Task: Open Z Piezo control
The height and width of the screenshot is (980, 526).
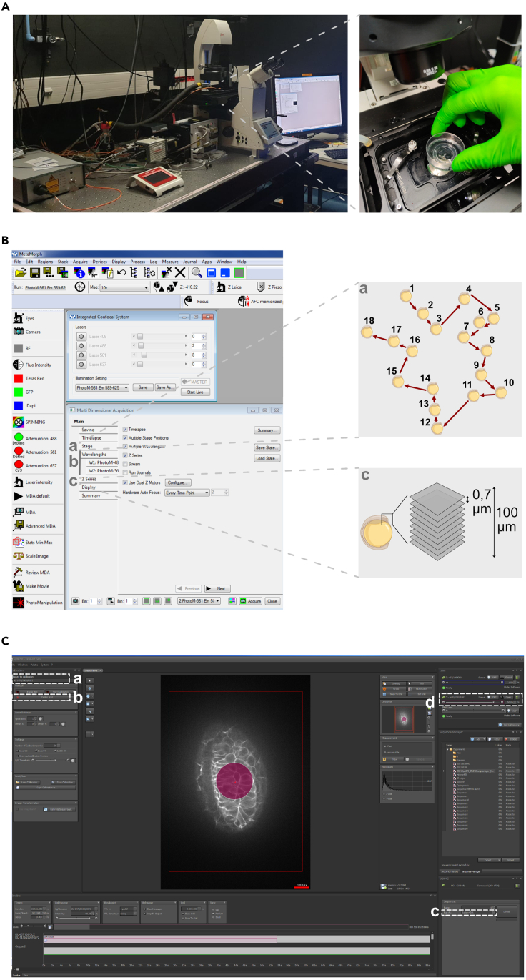Action: pyautogui.click(x=269, y=287)
